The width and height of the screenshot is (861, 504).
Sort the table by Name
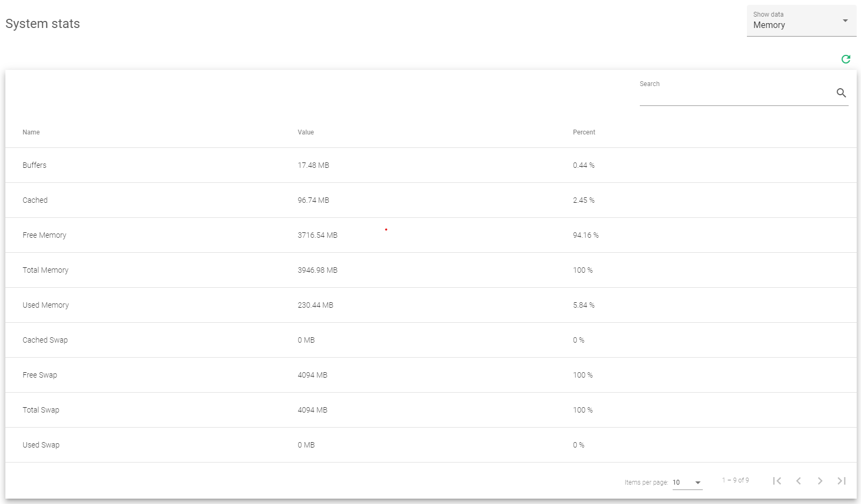[31, 132]
